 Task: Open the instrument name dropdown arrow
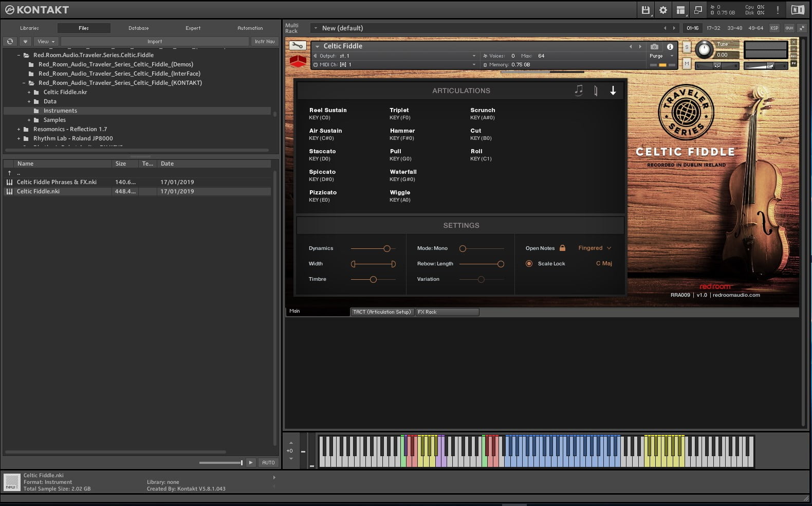(318, 46)
